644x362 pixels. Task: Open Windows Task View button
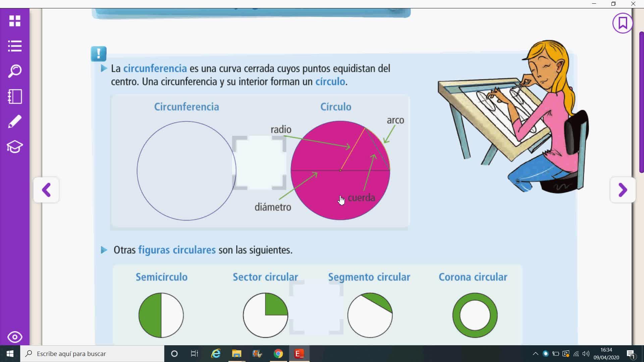point(194,354)
